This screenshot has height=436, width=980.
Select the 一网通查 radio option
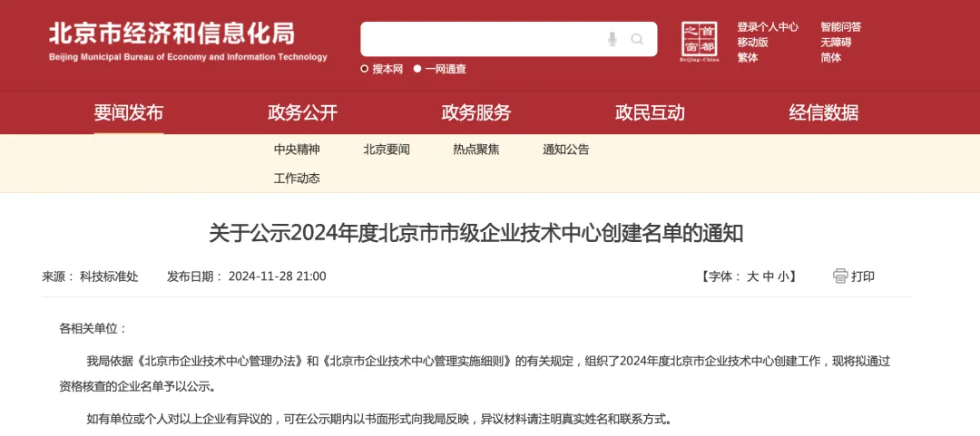tap(440, 69)
